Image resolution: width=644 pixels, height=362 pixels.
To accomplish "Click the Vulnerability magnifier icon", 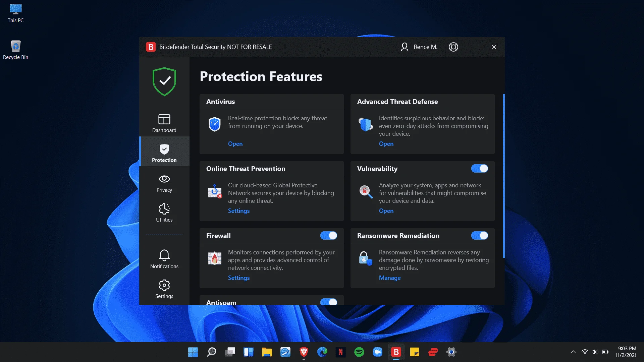I will (366, 191).
